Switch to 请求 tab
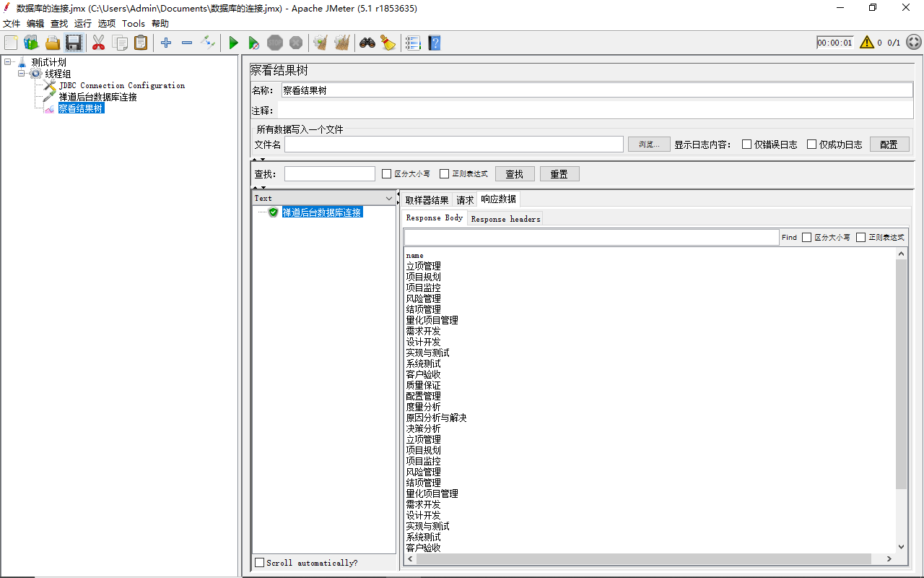The width and height of the screenshot is (924, 578). [x=465, y=200]
